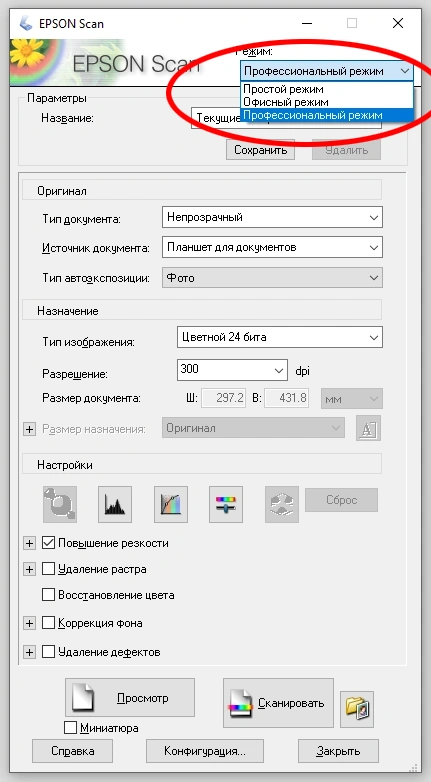
Task: Select Профессиональный режим in the list
Action: pos(327,115)
